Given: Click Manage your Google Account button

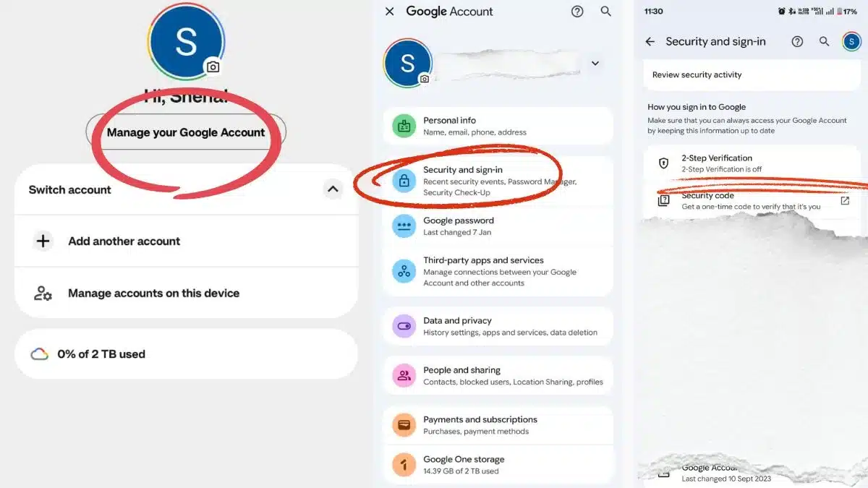Looking at the screenshot, I should (186, 133).
